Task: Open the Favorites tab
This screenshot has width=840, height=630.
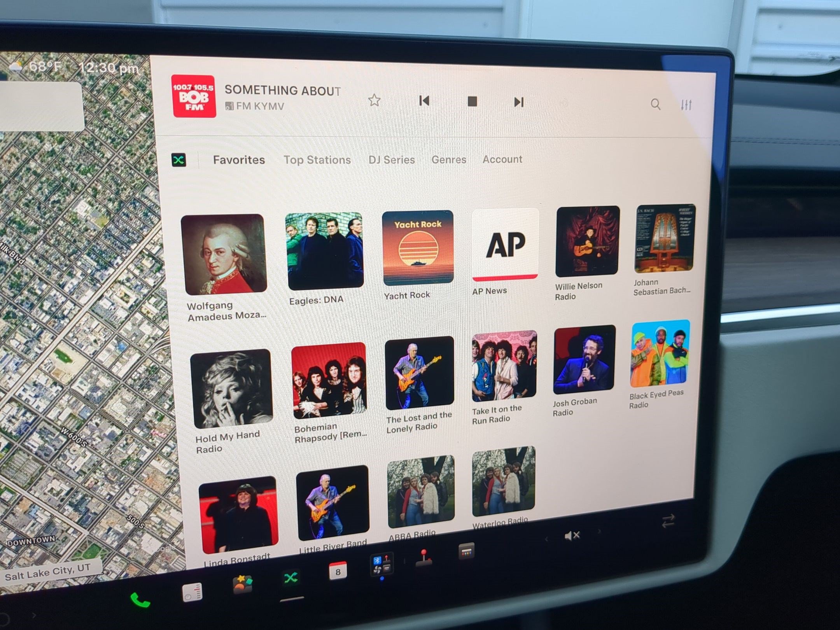Action: click(x=239, y=160)
